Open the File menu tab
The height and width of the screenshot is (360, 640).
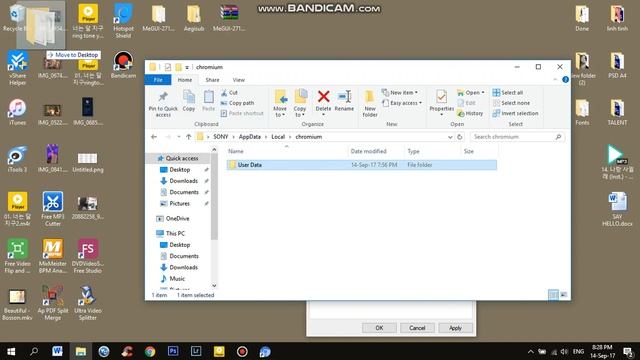(x=158, y=80)
